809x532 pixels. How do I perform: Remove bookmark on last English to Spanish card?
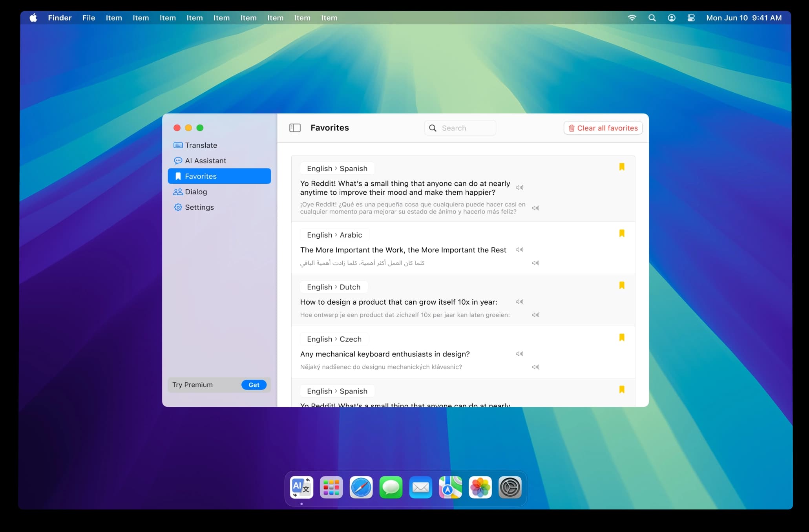622,389
